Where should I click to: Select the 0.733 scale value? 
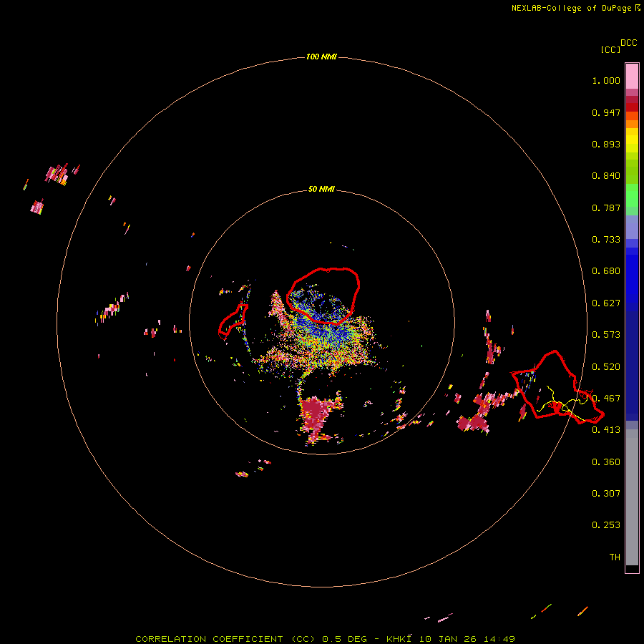pyautogui.click(x=606, y=240)
